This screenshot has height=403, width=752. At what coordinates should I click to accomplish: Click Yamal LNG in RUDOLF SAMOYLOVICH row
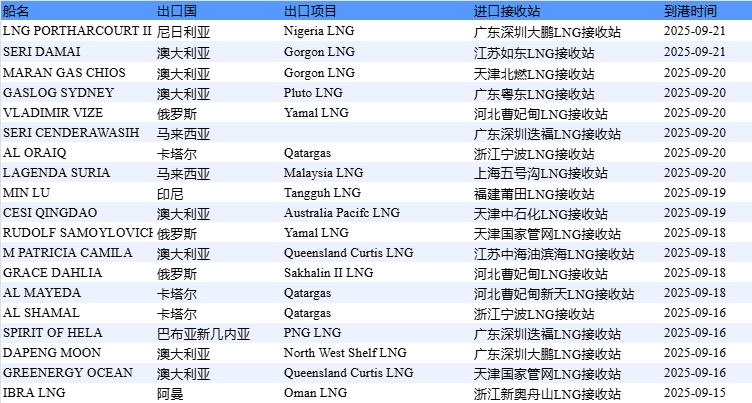316,233
